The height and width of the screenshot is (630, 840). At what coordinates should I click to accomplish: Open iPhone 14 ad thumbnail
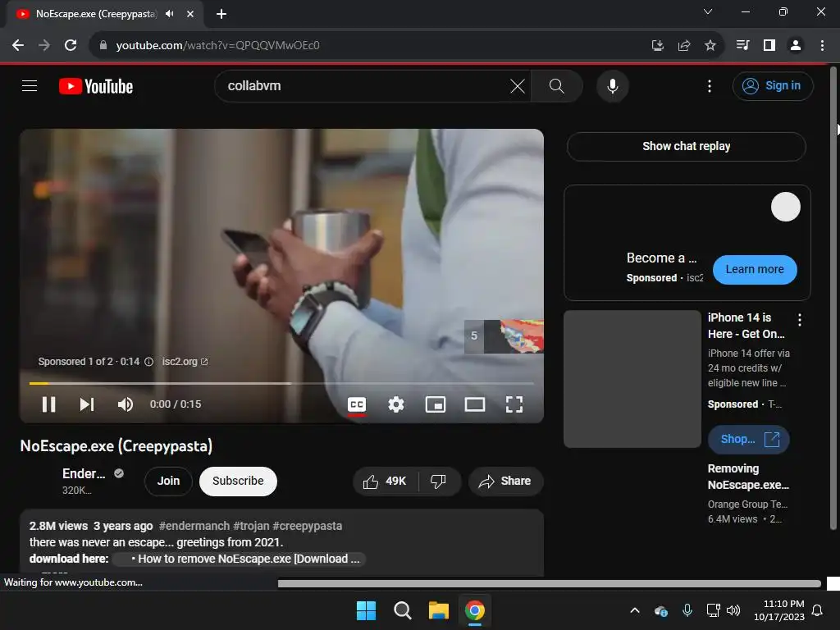(x=632, y=379)
